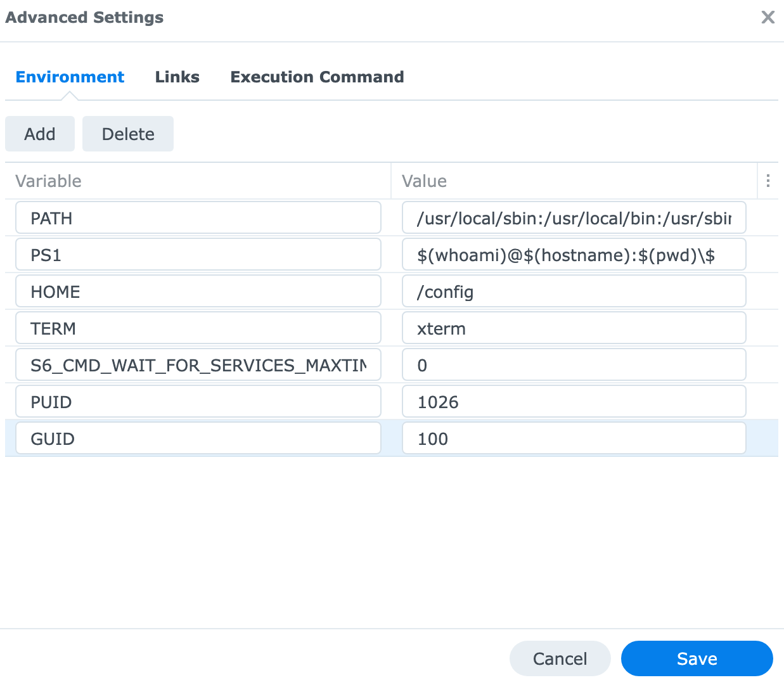Click the HOME value showing /config

[574, 291]
